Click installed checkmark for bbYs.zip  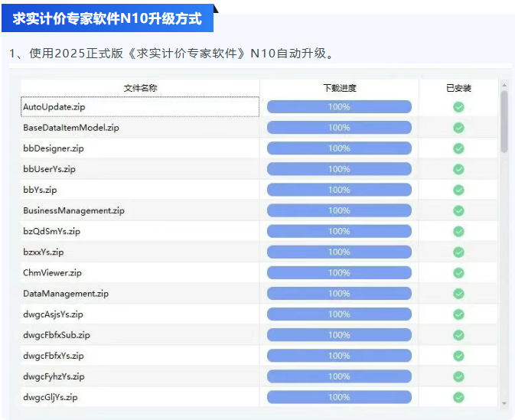click(x=458, y=190)
